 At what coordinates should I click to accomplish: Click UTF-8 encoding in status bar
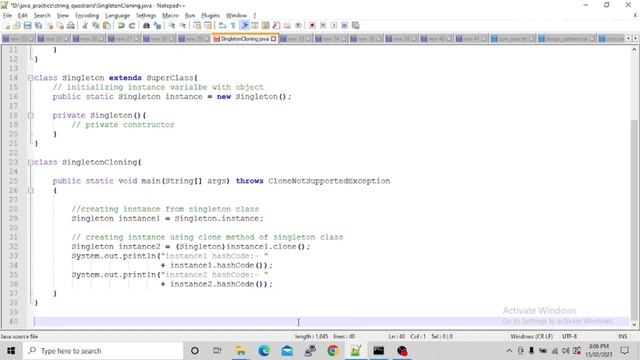pyautogui.click(x=569, y=336)
